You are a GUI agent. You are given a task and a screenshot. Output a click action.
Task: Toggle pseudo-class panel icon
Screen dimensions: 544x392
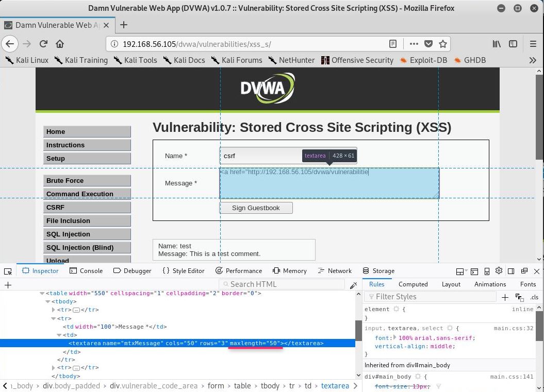pos(519,297)
